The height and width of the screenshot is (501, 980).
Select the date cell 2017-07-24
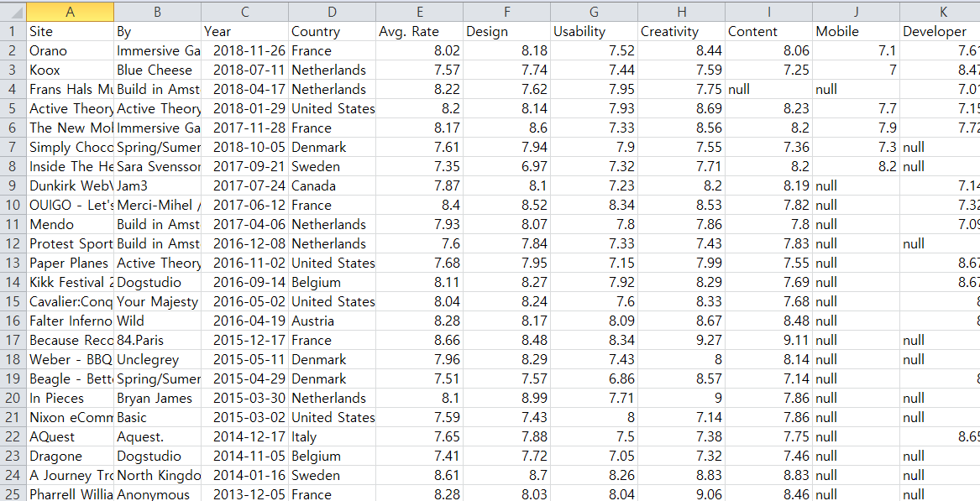point(245,185)
